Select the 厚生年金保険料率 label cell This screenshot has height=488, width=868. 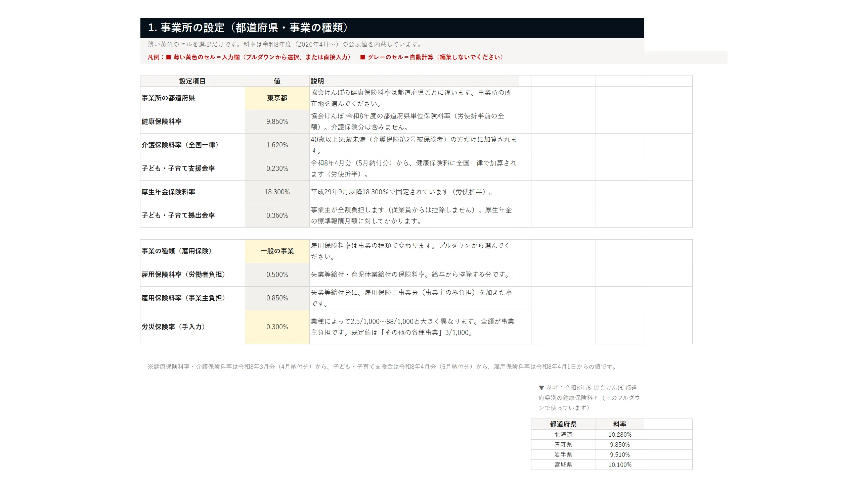(192, 192)
